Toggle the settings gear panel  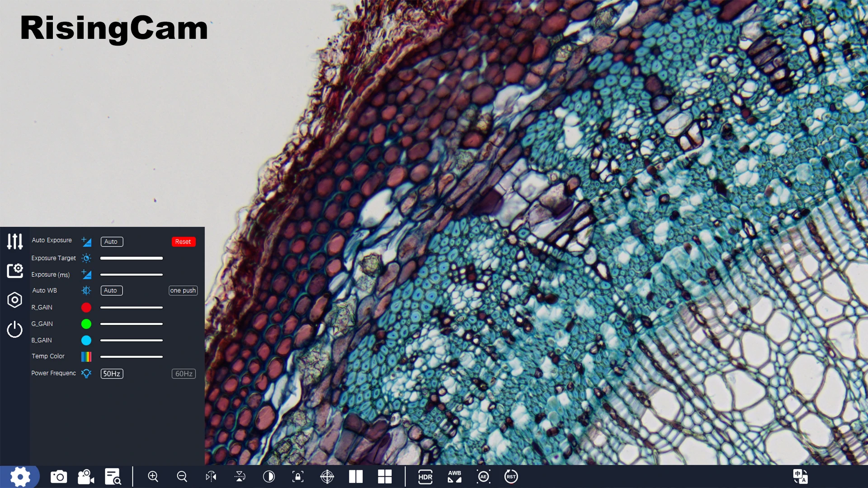[20, 477]
